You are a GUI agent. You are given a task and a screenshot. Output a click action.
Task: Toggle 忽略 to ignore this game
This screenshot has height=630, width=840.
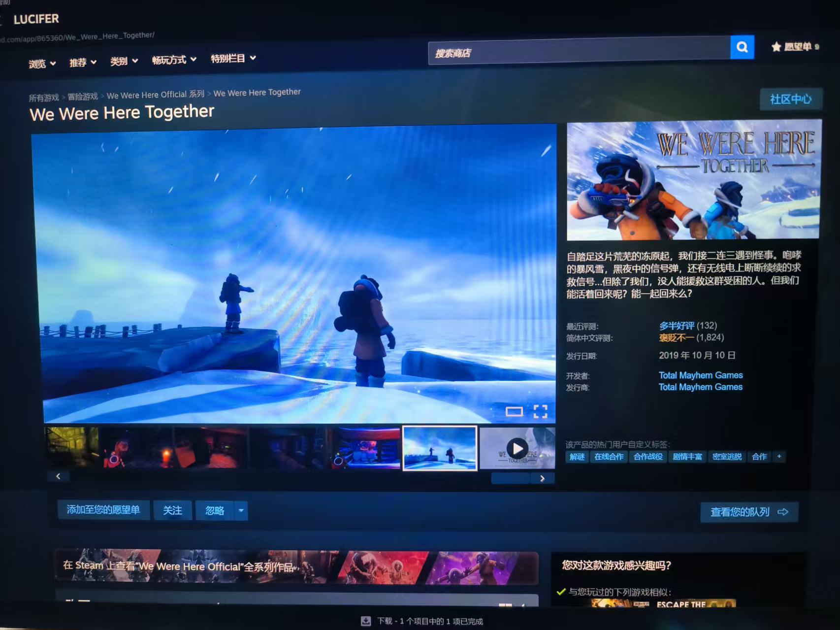(x=215, y=510)
